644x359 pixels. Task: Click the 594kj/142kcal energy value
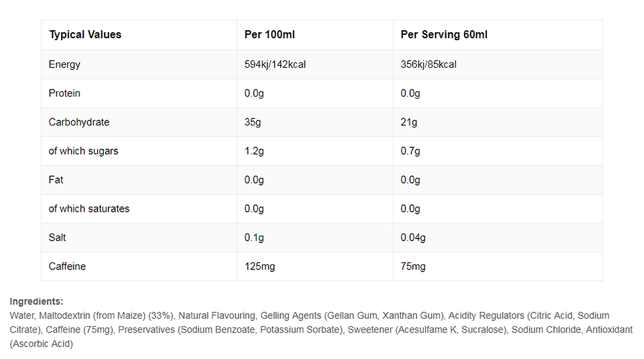click(x=275, y=64)
